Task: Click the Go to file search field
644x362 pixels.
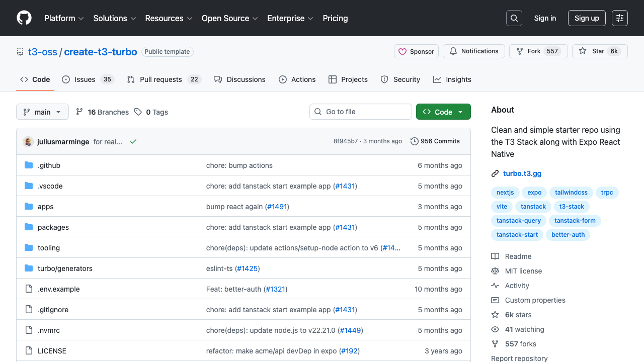Action: tap(361, 111)
